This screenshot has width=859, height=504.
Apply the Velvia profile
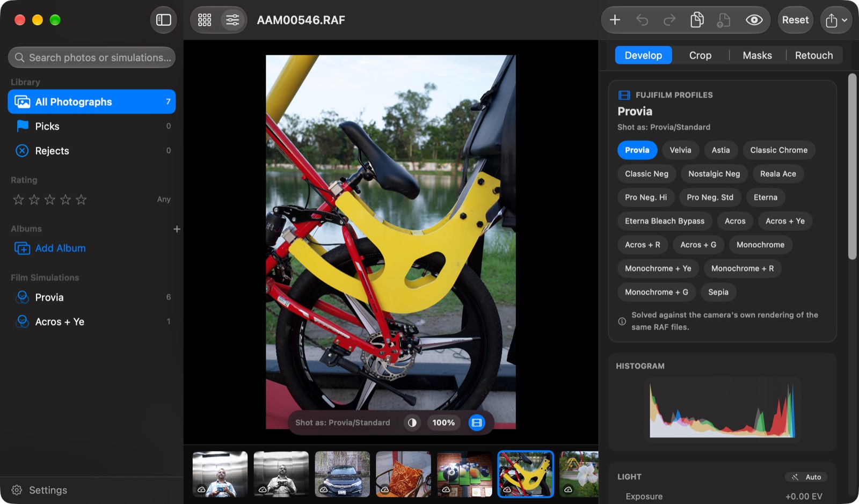tap(680, 150)
